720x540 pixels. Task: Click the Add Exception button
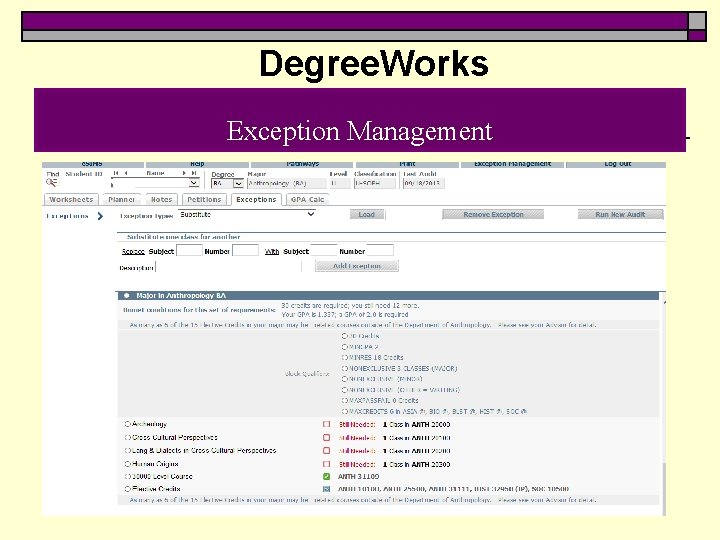point(357,266)
